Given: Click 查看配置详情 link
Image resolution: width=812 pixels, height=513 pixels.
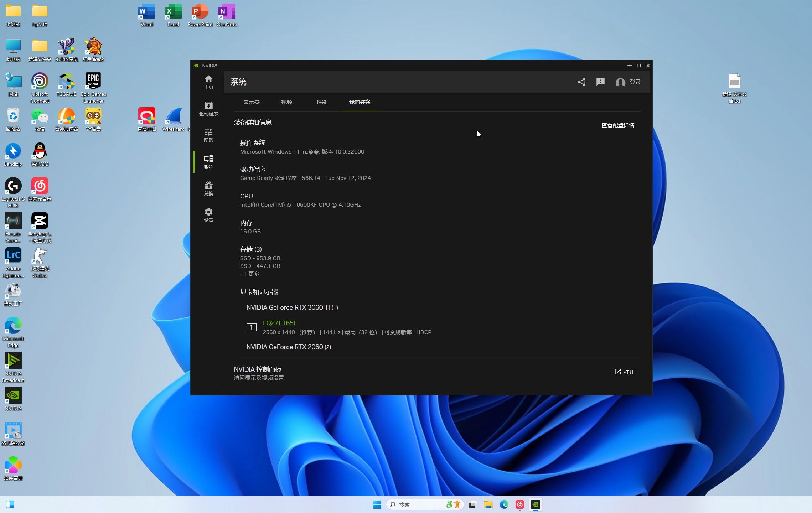Looking at the screenshot, I should click(x=618, y=125).
